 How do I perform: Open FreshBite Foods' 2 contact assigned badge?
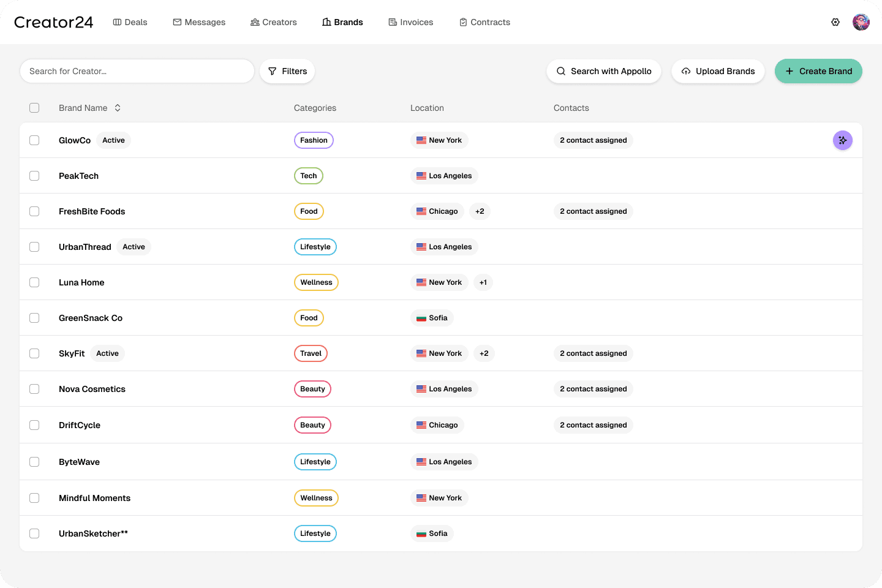(594, 211)
